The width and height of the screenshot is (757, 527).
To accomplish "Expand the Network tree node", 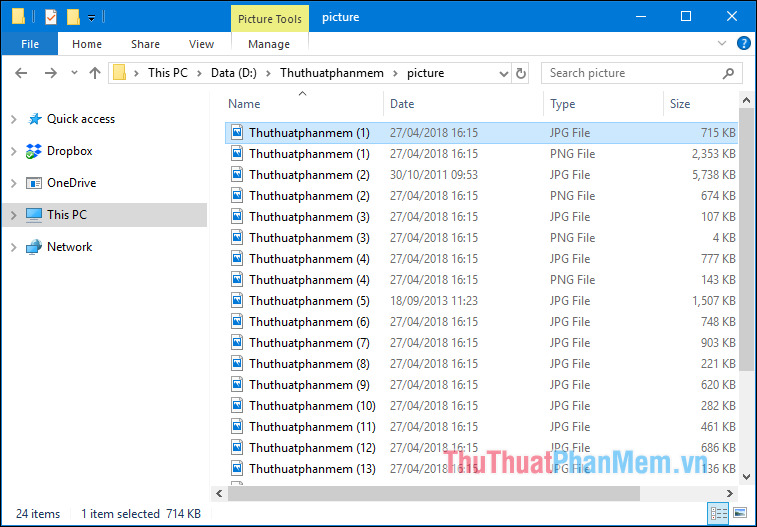I will [14, 247].
